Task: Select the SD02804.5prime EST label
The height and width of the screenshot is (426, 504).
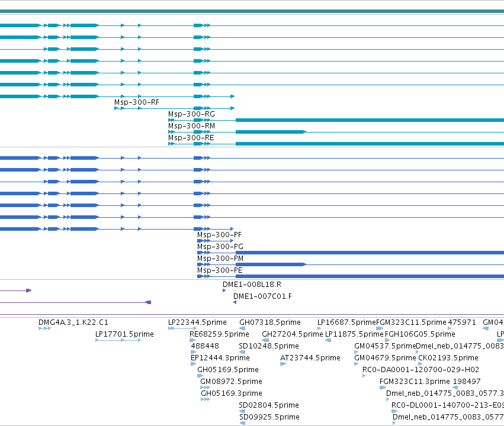Action: pos(269,405)
